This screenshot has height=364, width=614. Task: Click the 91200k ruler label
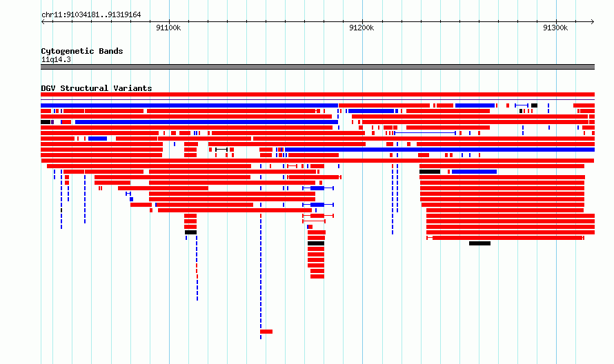[362, 28]
